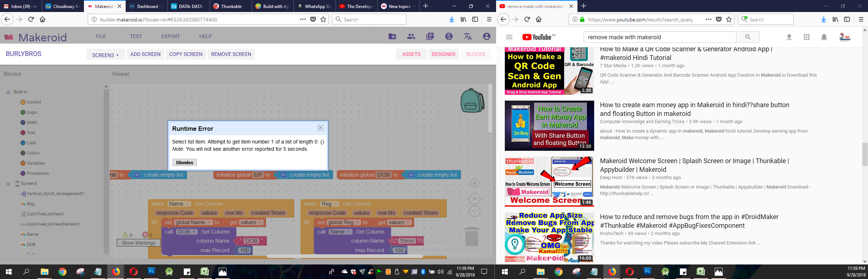This screenshot has width=868, height=279.
Task: Click the Show Warnings button
Action: tap(138, 243)
